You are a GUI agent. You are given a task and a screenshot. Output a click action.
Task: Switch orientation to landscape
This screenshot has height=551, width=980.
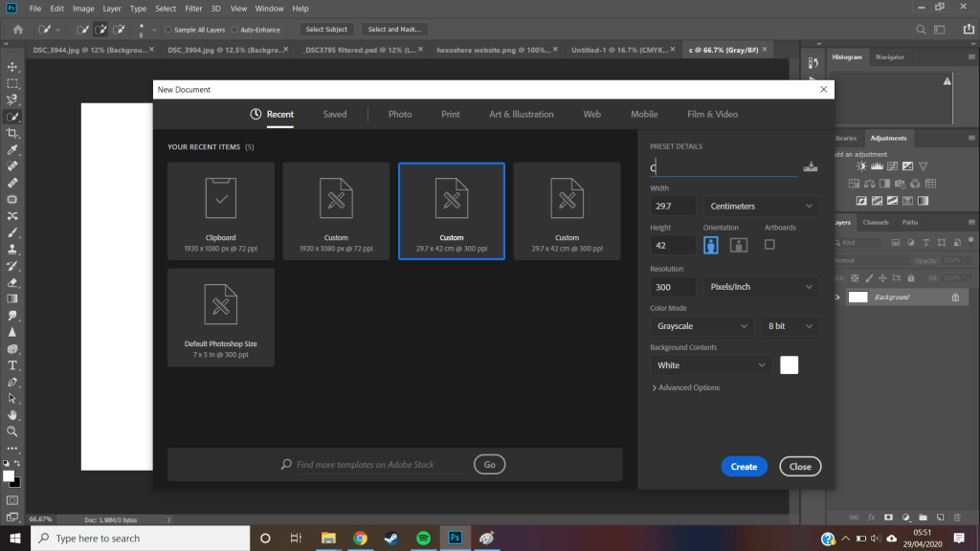[x=738, y=245]
